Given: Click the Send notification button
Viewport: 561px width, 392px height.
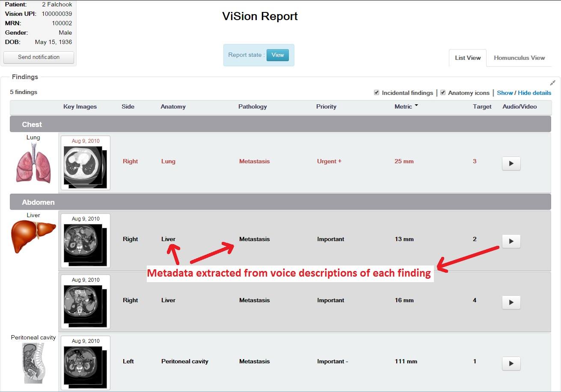Looking at the screenshot, I should [39, 57].
